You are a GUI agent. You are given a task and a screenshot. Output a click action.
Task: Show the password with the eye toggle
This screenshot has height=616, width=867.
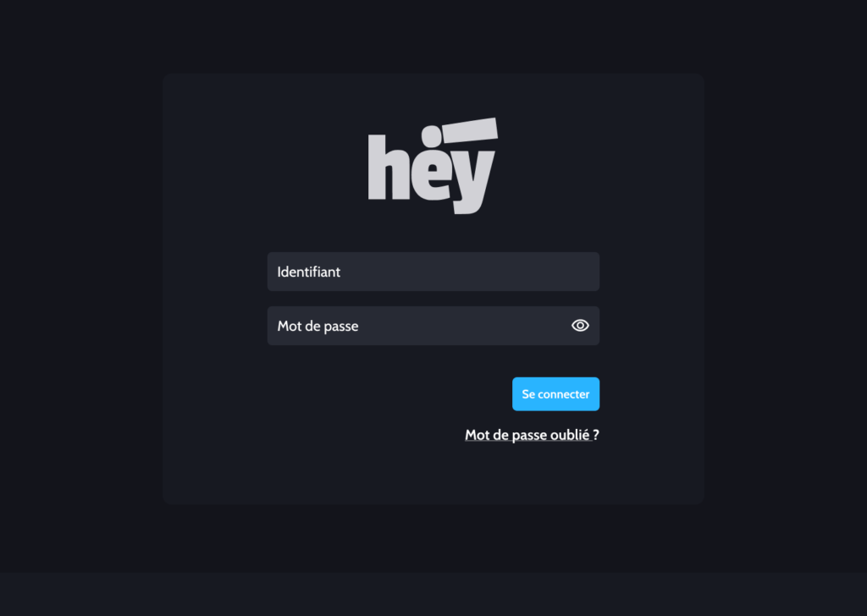click(580, 326)
